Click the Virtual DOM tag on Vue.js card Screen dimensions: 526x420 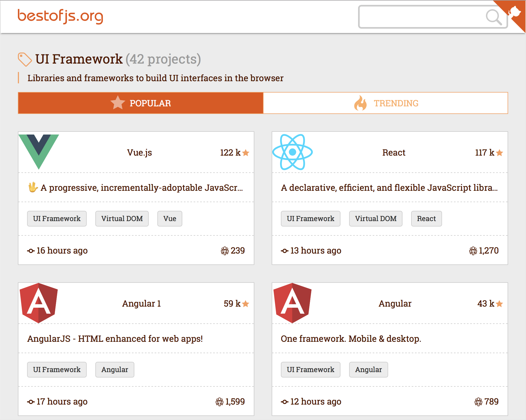tap(122, 219)
